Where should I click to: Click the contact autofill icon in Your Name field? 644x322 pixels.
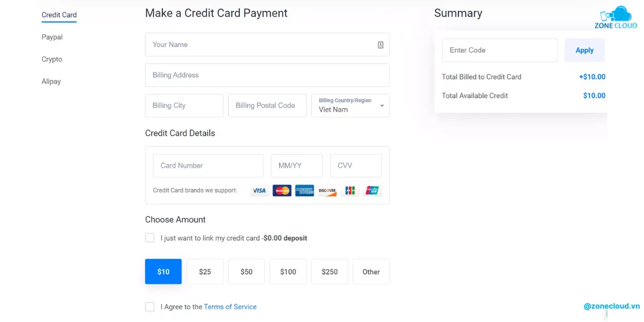tap(380, 45)
